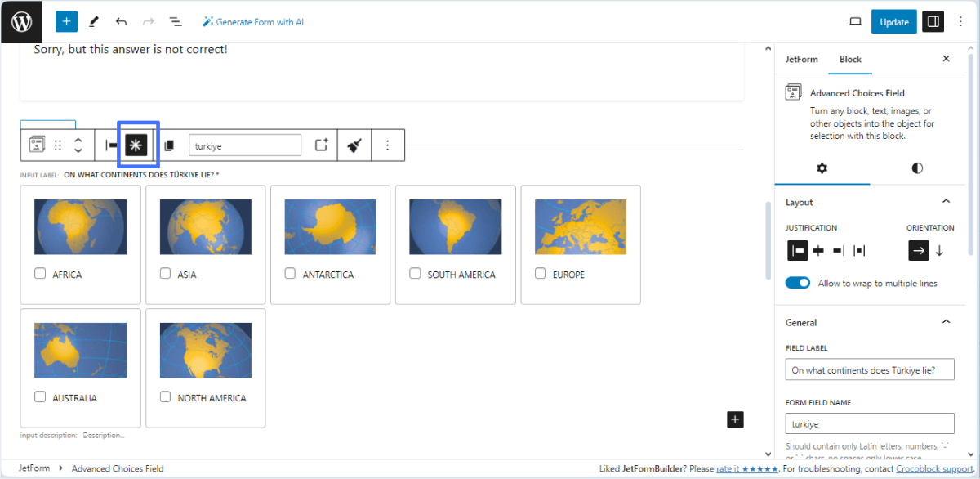
Task: Toggle Allow to wrap to multiple lines
Action: [798, 283]
